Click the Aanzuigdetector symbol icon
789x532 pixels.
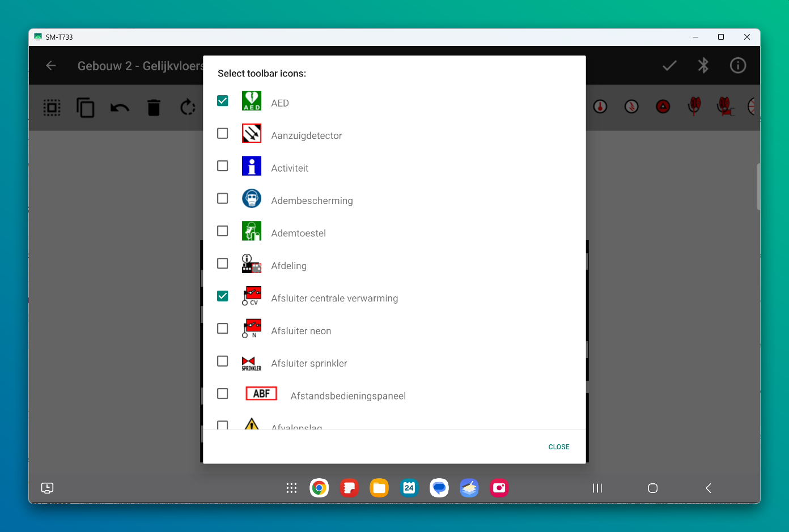pos(251,134)
